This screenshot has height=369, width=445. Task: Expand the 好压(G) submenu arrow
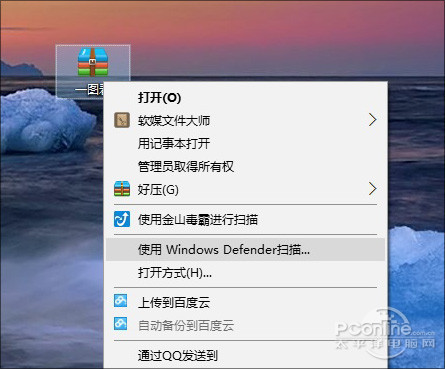point(373,189)
